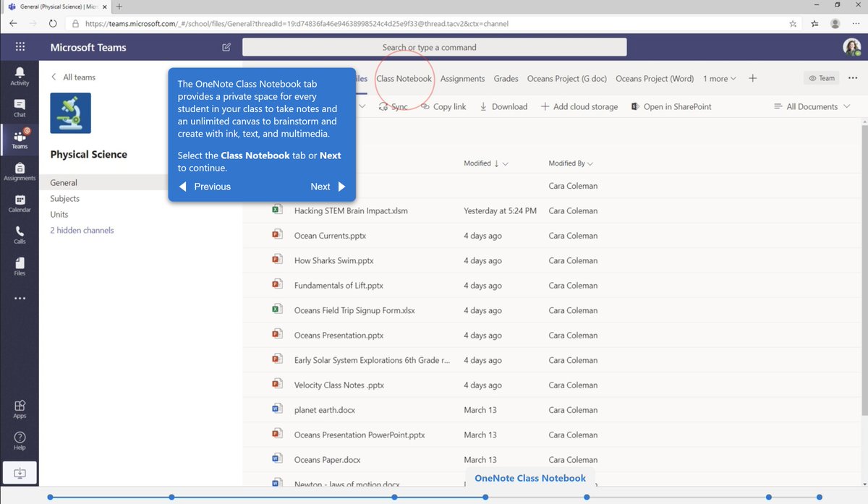868x504 pixels.
Task: Switch to the Class Notebook tab
Action: (x=404, y=78)
